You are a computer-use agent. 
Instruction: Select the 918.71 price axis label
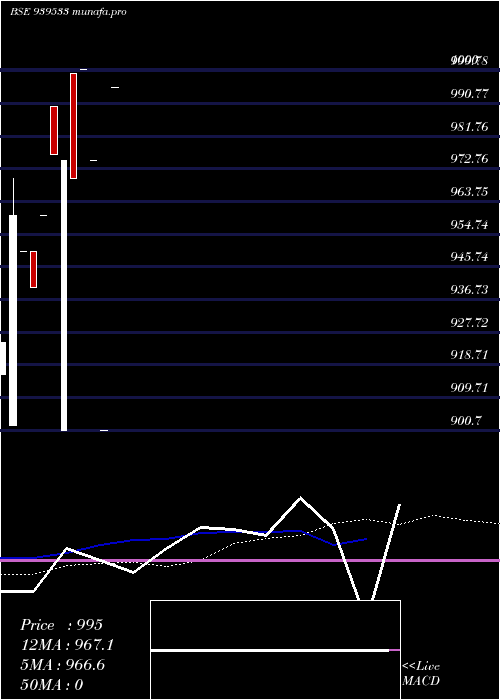[469, 355]
